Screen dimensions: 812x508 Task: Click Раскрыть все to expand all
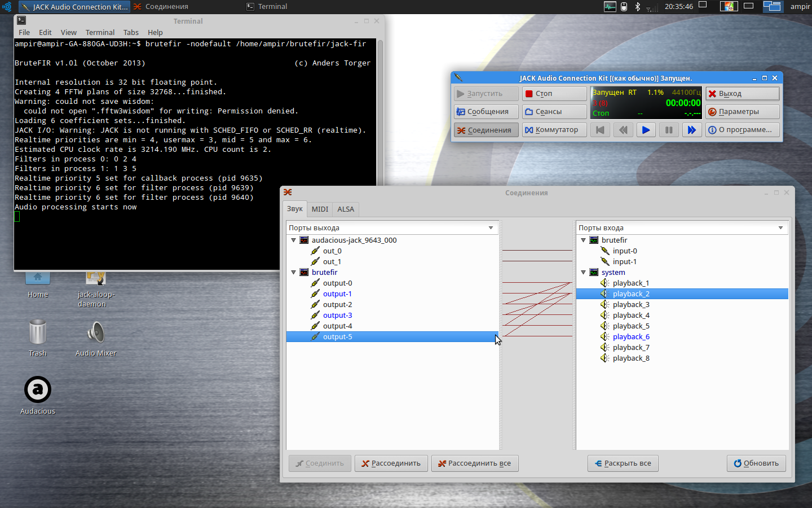[623, 463]
